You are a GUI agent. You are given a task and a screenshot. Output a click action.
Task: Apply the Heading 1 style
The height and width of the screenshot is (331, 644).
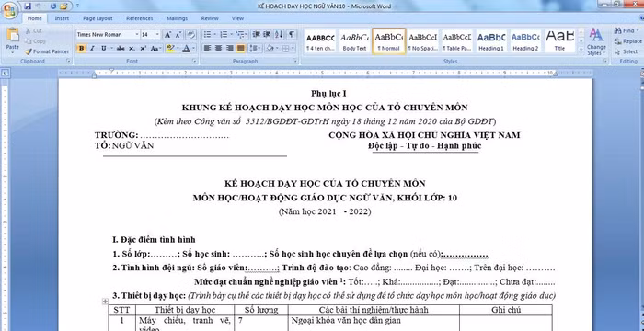(x=491, y=41)
